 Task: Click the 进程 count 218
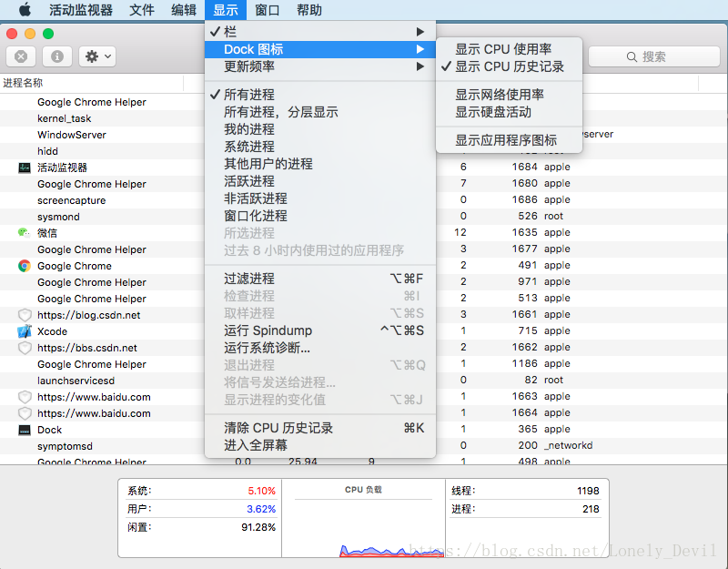tap(591, 509)
